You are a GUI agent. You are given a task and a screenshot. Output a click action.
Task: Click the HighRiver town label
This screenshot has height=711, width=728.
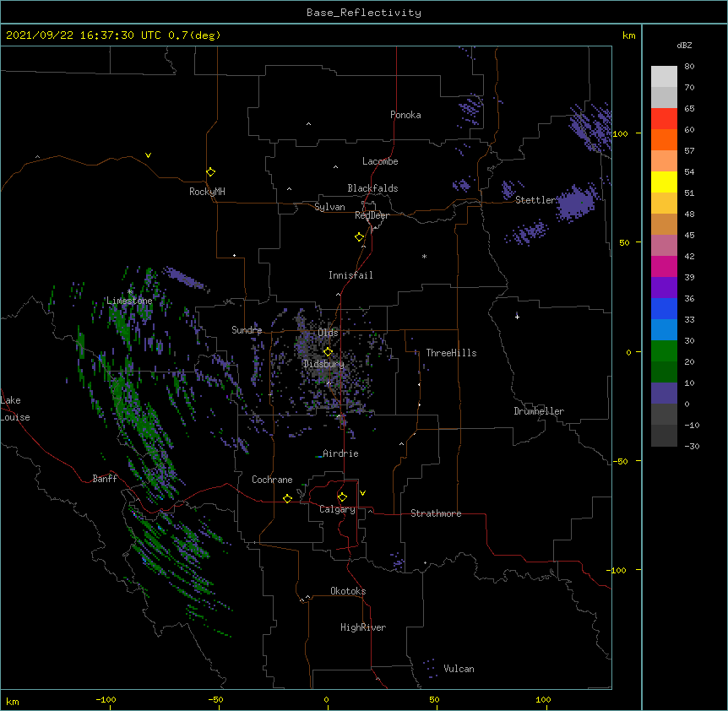(363, 627)
